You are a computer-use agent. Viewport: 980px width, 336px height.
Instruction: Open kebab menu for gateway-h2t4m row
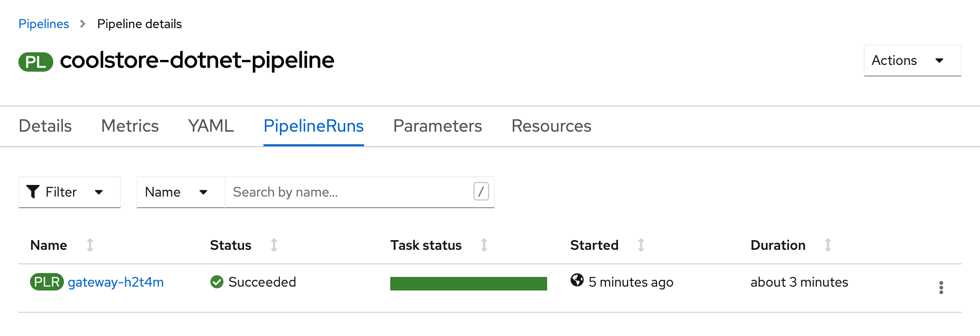point(941,288)
